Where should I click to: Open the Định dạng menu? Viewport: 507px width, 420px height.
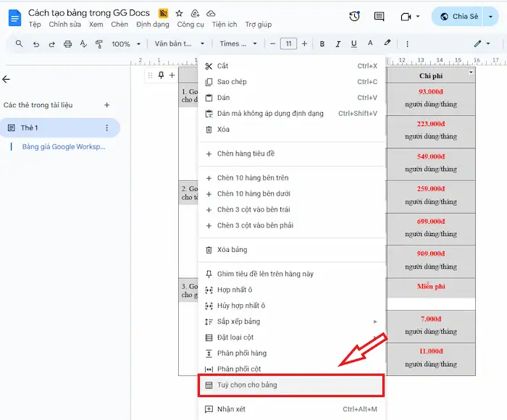152,25
